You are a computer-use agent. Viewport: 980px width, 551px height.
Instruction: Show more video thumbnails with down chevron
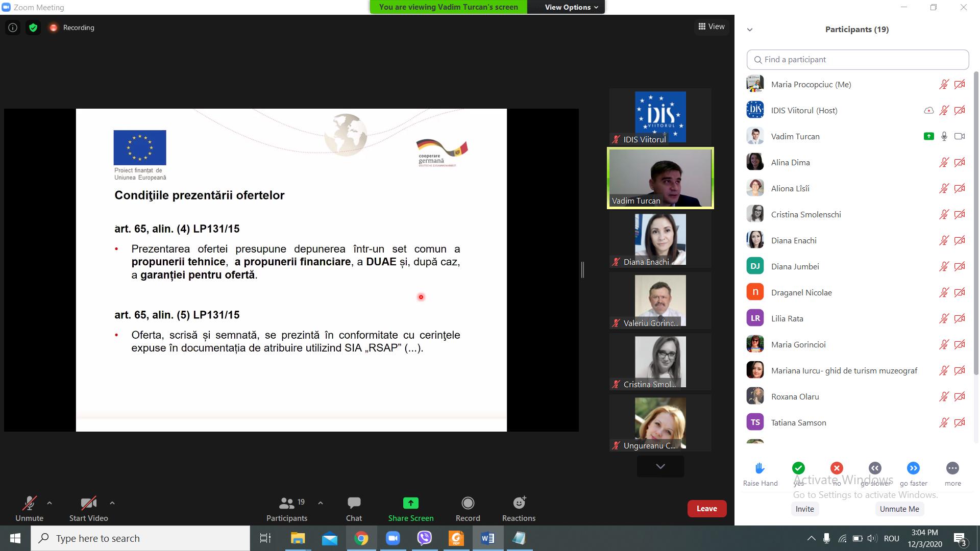tap(660, 466)
